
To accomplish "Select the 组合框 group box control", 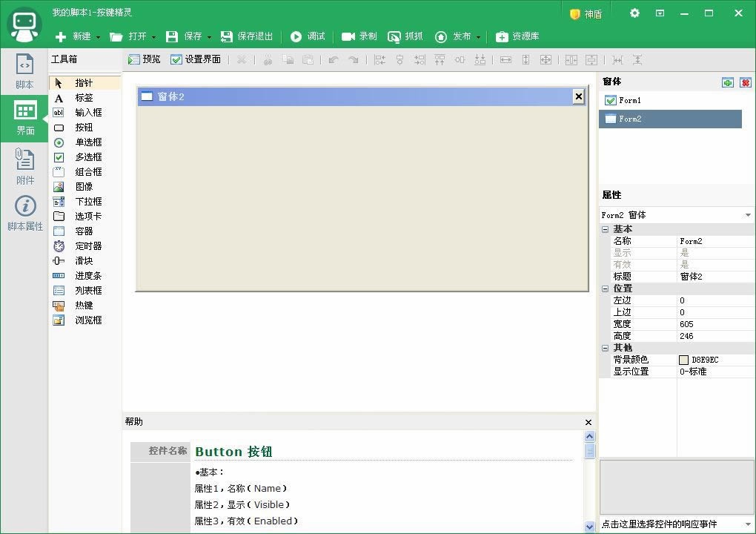I will [x=84, y=172].
